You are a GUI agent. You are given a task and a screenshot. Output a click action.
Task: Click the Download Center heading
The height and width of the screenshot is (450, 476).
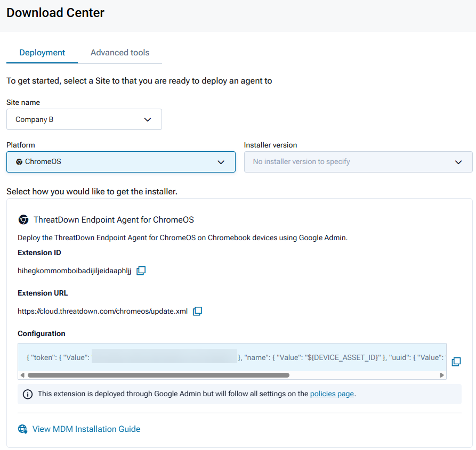[55, 13]
